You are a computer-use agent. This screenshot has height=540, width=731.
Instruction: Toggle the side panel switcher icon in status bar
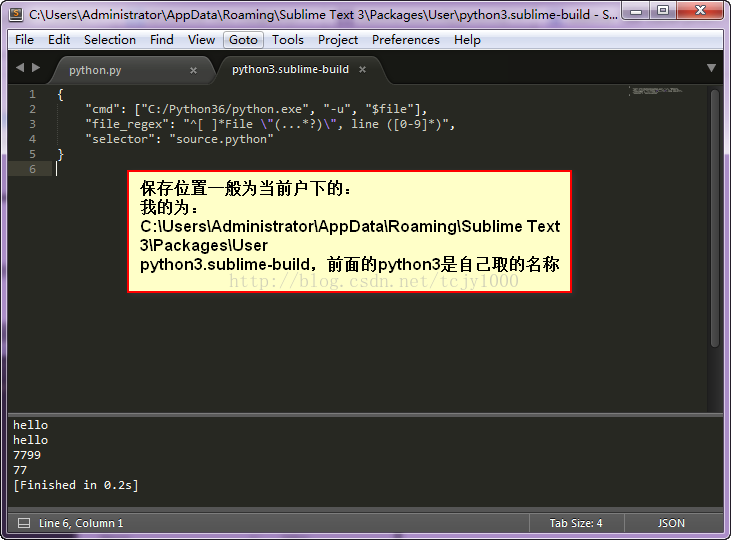(24, 523)
